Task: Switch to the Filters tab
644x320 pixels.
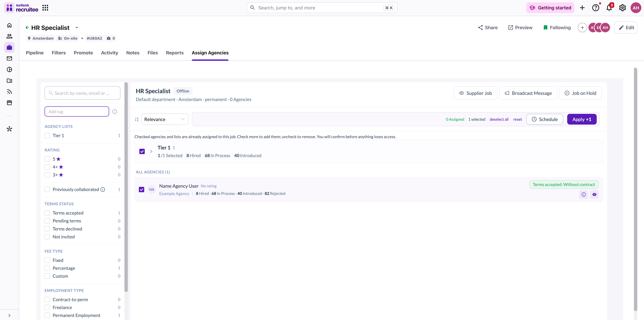Action: [59, 53]
